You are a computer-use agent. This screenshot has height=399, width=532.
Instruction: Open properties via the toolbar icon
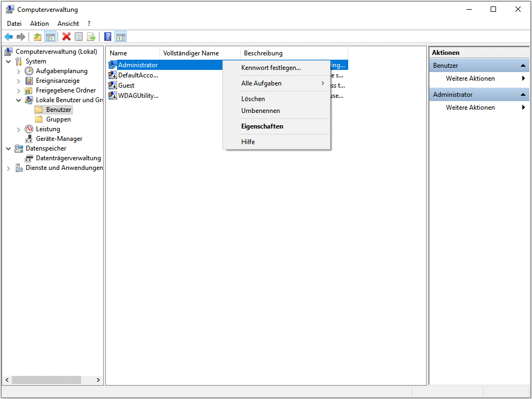tap(79, 37)
